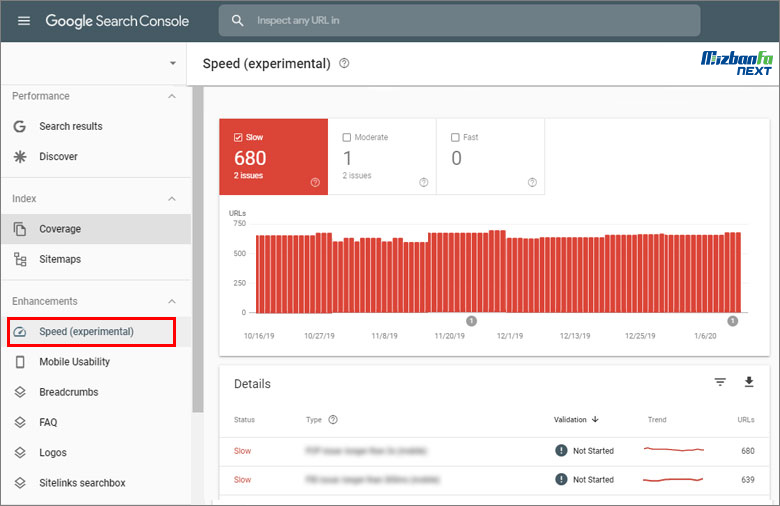Image resolution: width=780 pixels, height=506 pixels.
Task: Open the Details filter icon
Action: (x=720, y=382)
